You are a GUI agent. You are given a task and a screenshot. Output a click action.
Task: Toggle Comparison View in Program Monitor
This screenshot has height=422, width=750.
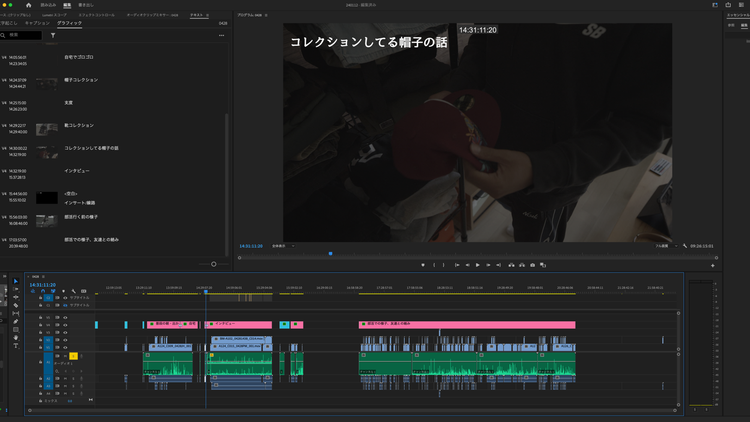(x=543, y=265)
